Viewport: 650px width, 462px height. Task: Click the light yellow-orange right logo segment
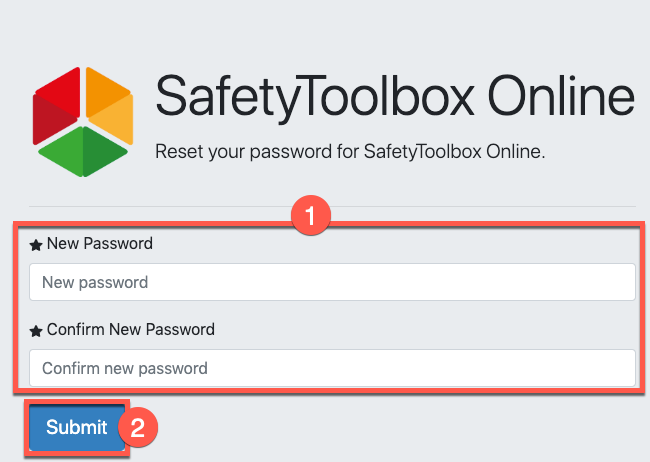(x=116, y=118)
